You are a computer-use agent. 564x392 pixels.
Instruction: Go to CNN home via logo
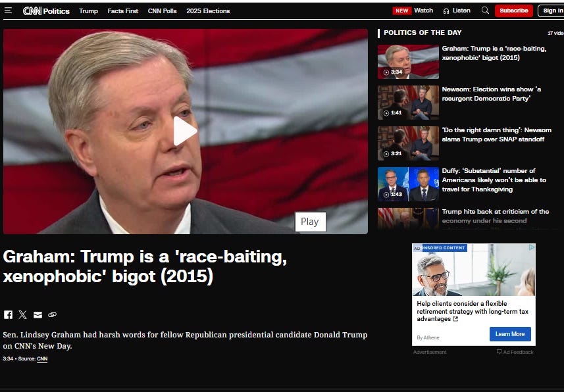[x=32, y=11]
